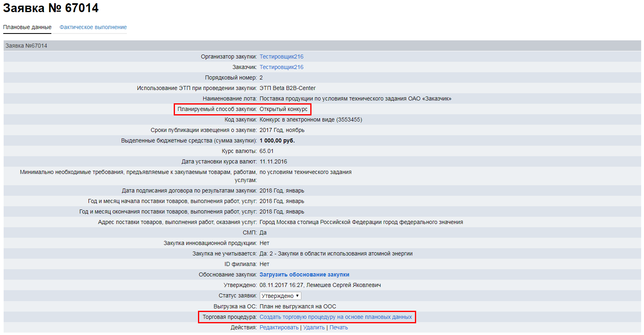This screenshot has width=644, height=335.
Task: Click the План не выгружался на ООС text
Action: [x=298, y=306]
